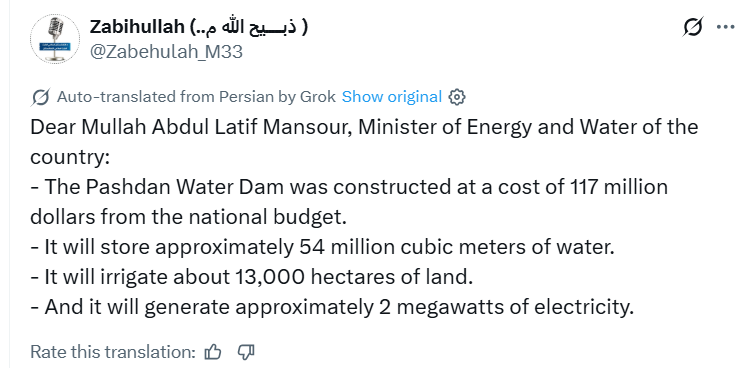Image resolution: width=752 pixels, height=368 pixels.
Task: Click the Arabic-script part of the display name
Action: pos(249,27)
